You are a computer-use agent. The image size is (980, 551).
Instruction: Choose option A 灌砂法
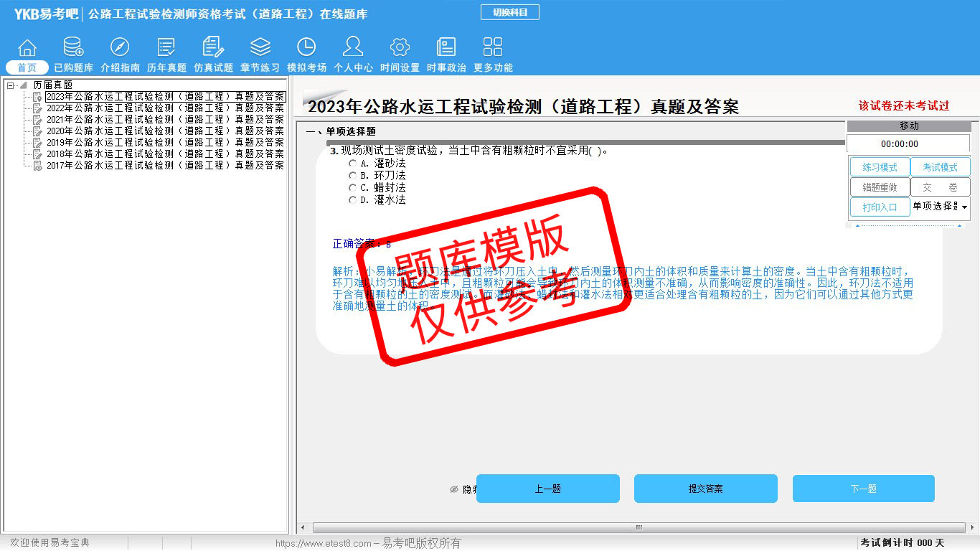pyautogui.click(x=352, y=164)
